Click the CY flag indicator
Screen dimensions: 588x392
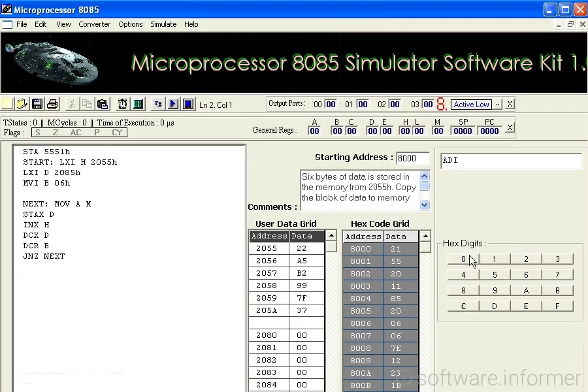(x=117, y=133)
